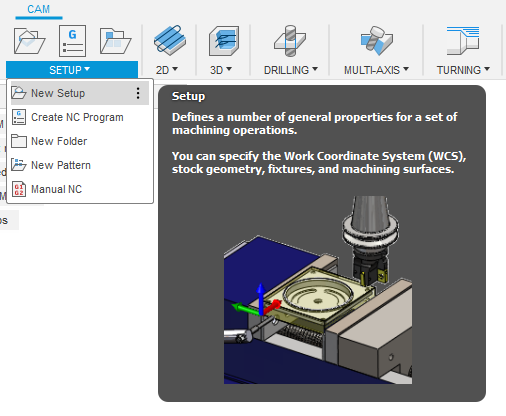Choose New Folder menu entry
The image size is (506, 416).
point(80,141)
